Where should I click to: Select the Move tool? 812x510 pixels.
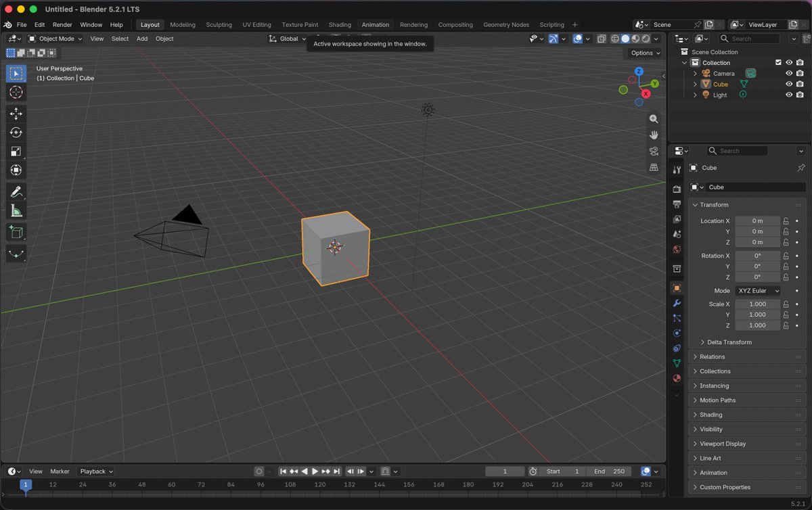pyautogui.click(x=16, y=114)
